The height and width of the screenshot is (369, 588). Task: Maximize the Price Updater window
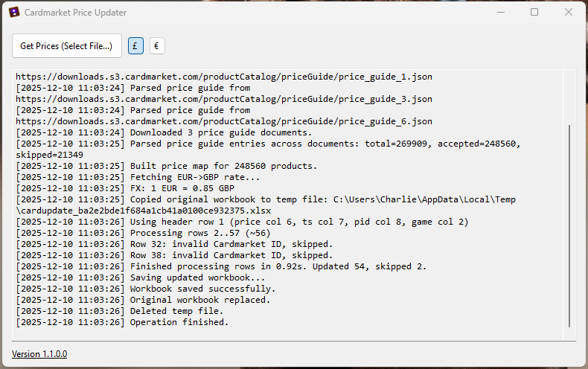click(534, 13)
